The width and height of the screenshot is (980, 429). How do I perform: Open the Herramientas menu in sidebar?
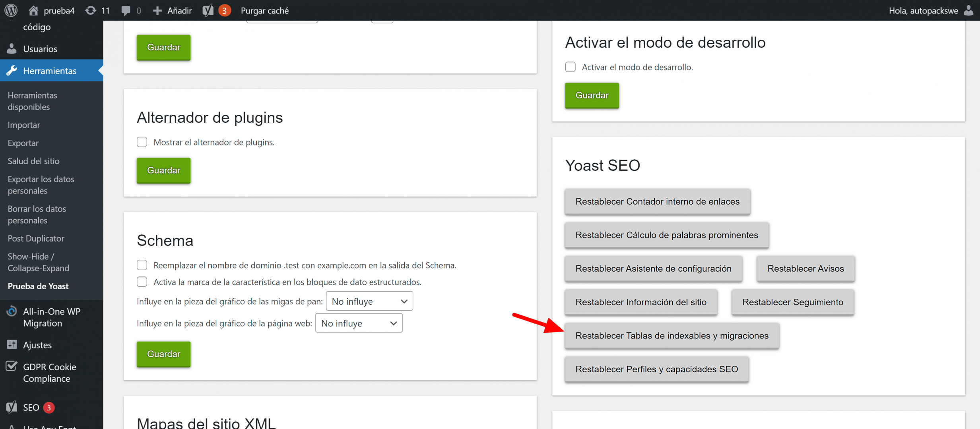pos(52,70)
